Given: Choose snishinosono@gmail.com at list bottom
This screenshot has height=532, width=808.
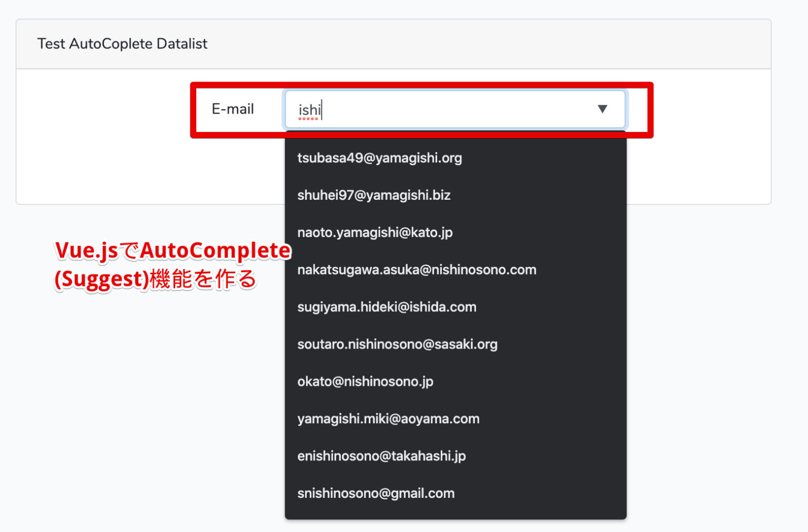Looking at the screenshot, I should tap(376, 493).
